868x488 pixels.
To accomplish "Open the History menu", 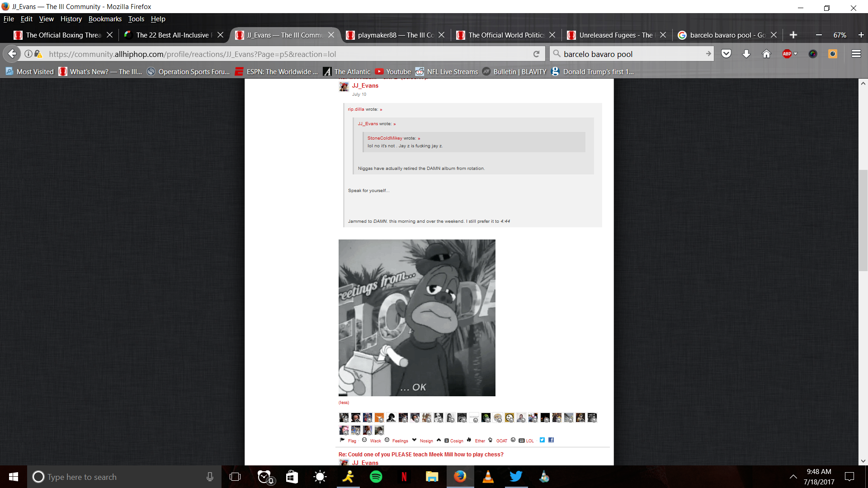I will coord(71,19).
